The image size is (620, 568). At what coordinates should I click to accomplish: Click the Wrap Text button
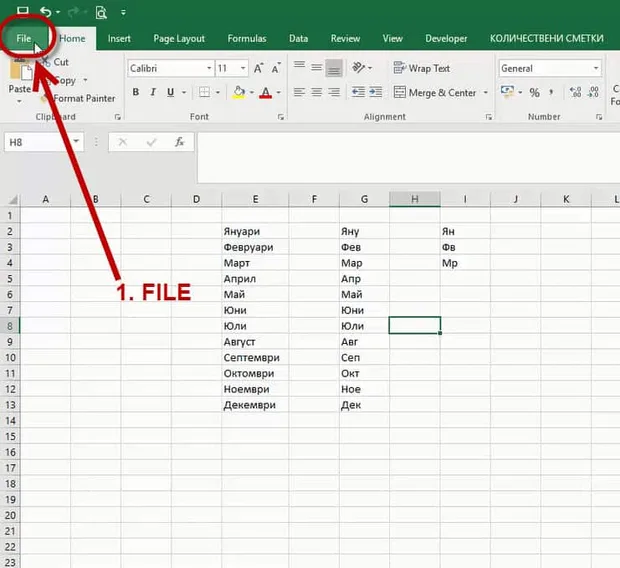[422, 68]
